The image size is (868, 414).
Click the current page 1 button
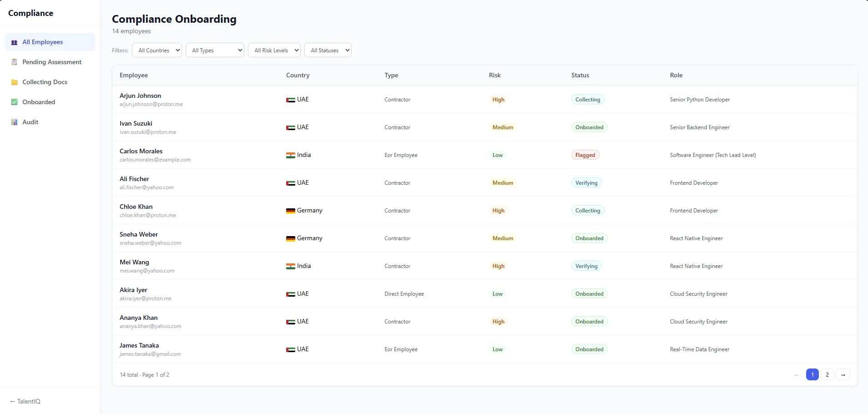tap(812, 374)
